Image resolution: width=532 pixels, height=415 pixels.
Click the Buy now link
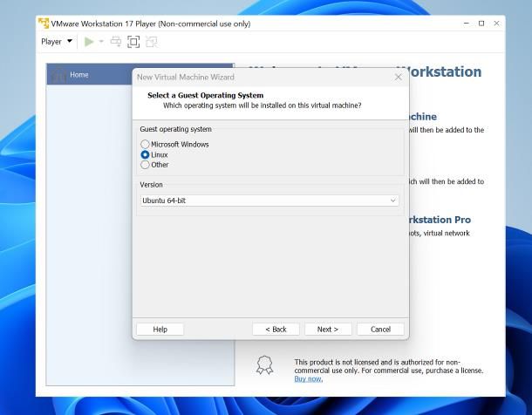click(309, 378)
